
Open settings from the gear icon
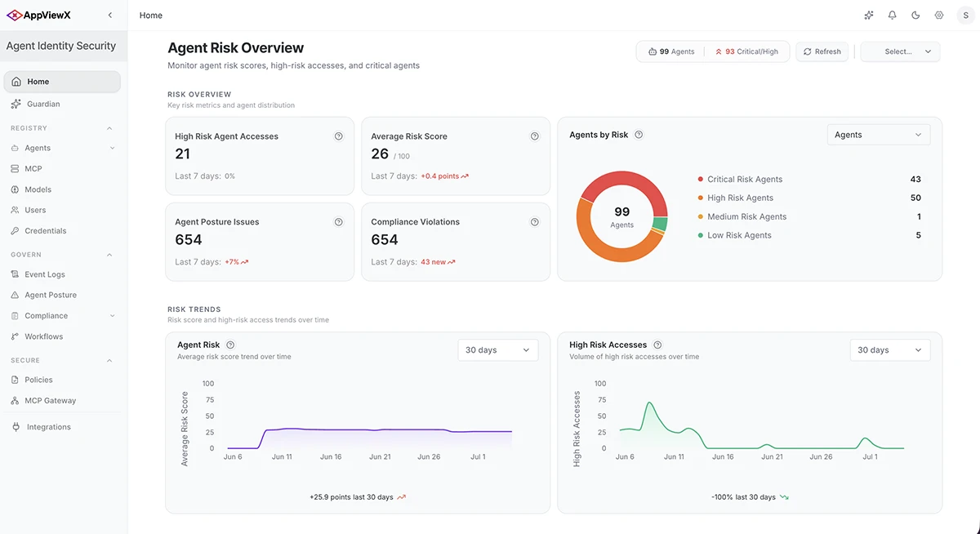(939, 15)
